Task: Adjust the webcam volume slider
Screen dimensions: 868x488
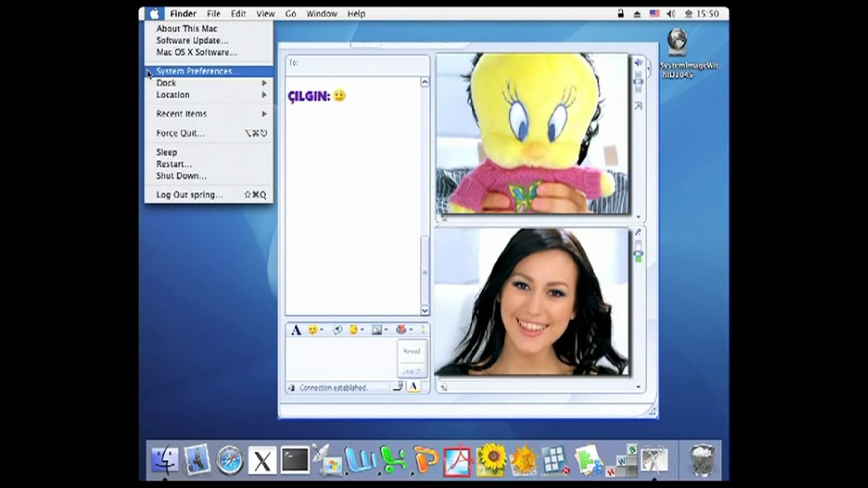Action: [638, 83]
